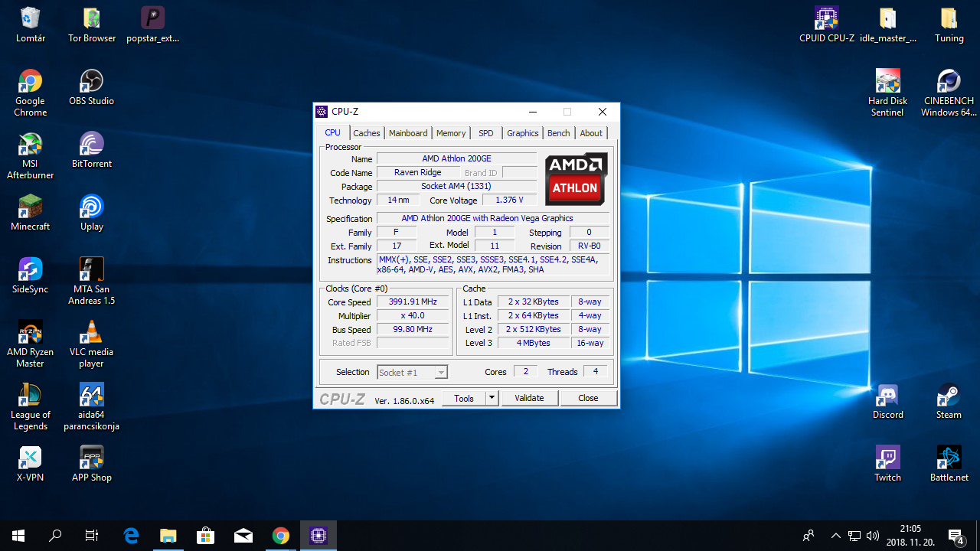The height and width of the screenshot is (551, 980).
Task: Open Microsoft Store from taskbar
Action: [205, 536]
